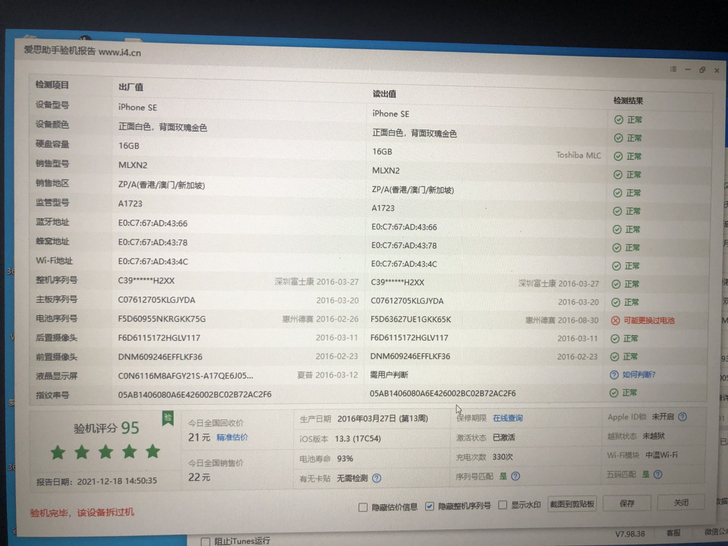Open window menu icon left of minimize
Viewport: 728px width, 546px height.
pos(673,69)
